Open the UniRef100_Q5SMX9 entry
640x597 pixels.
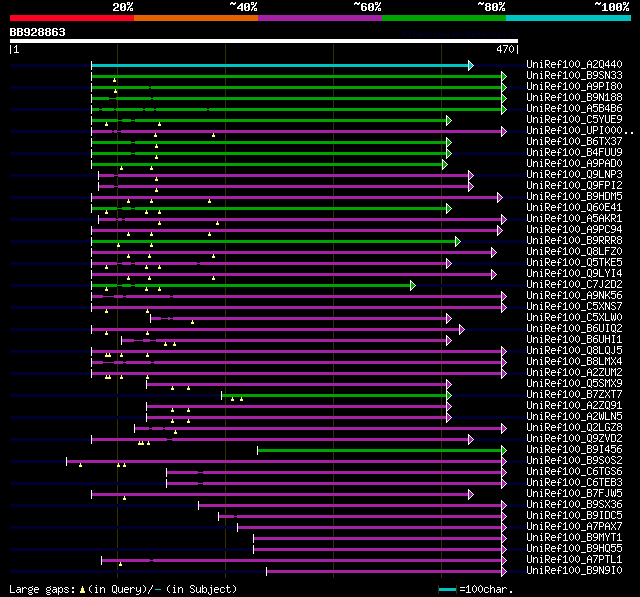[574, 384]
